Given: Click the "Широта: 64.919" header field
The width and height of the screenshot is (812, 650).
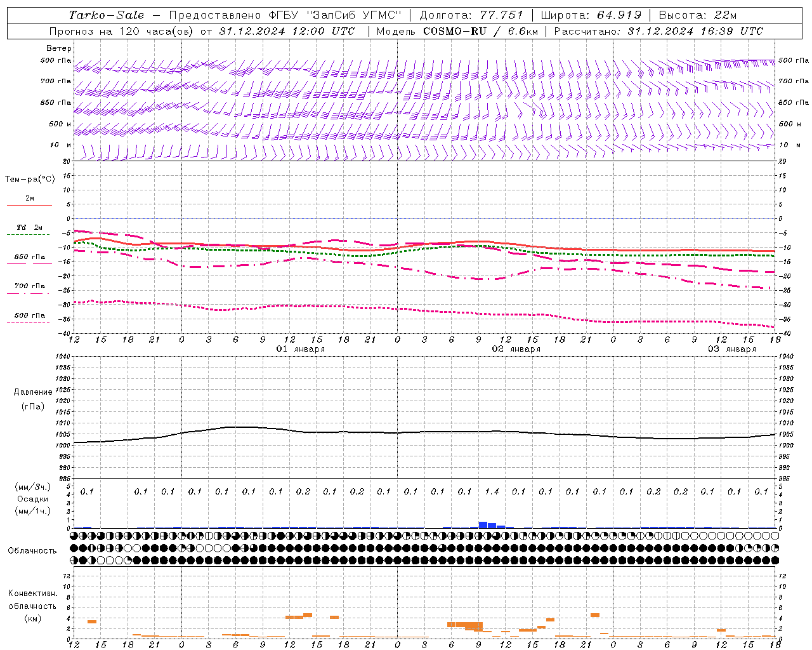Looking at the screenshot, I should 591,15.
